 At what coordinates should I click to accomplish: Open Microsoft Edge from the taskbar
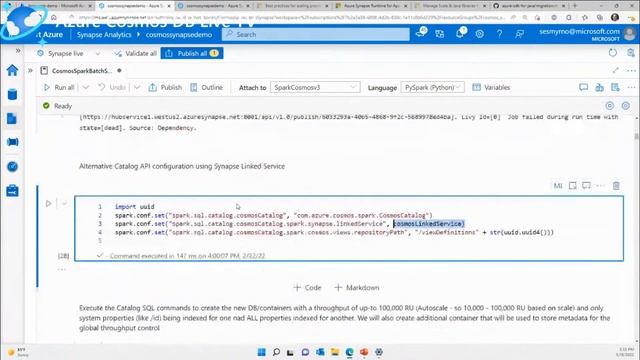[349, 352]
